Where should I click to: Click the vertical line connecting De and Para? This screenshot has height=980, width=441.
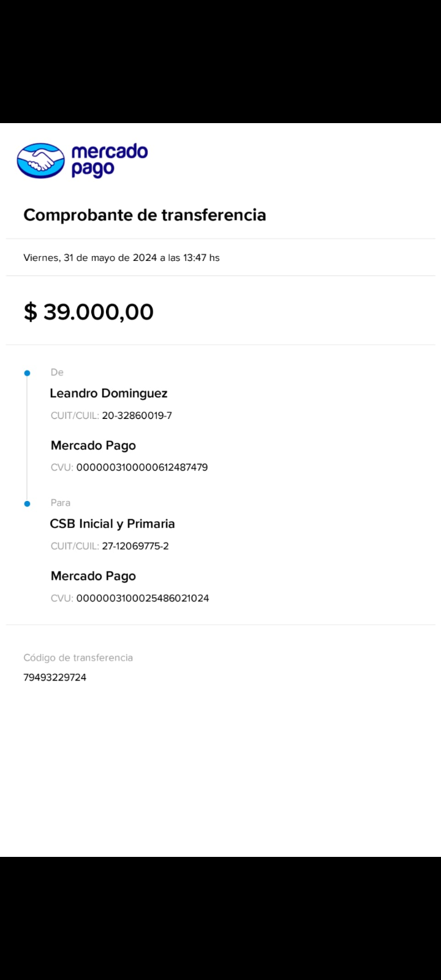(x=27, y=438)
